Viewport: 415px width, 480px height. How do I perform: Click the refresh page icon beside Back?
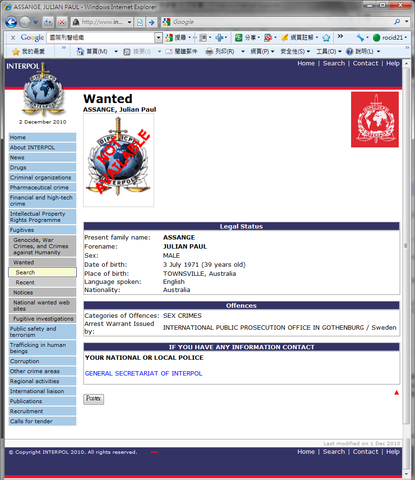coord(48,22)
